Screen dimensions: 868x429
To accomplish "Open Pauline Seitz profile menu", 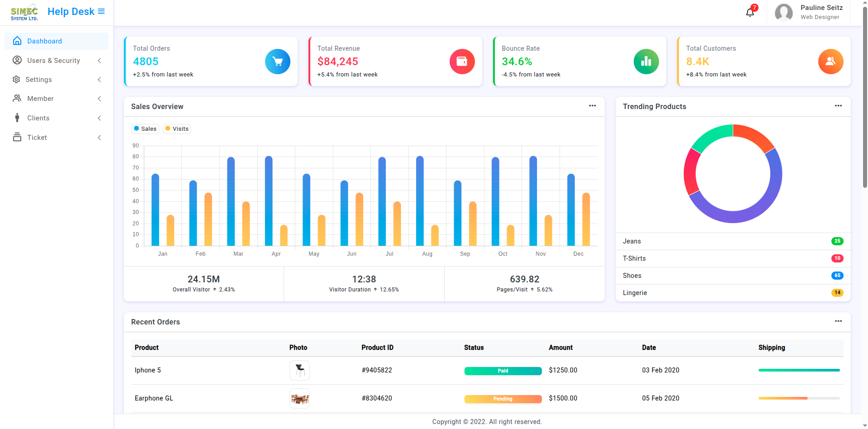I will point(809,13).
